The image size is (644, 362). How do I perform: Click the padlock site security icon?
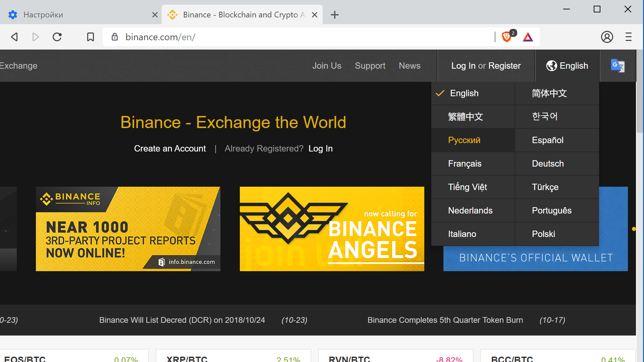(x=115, y=37)
